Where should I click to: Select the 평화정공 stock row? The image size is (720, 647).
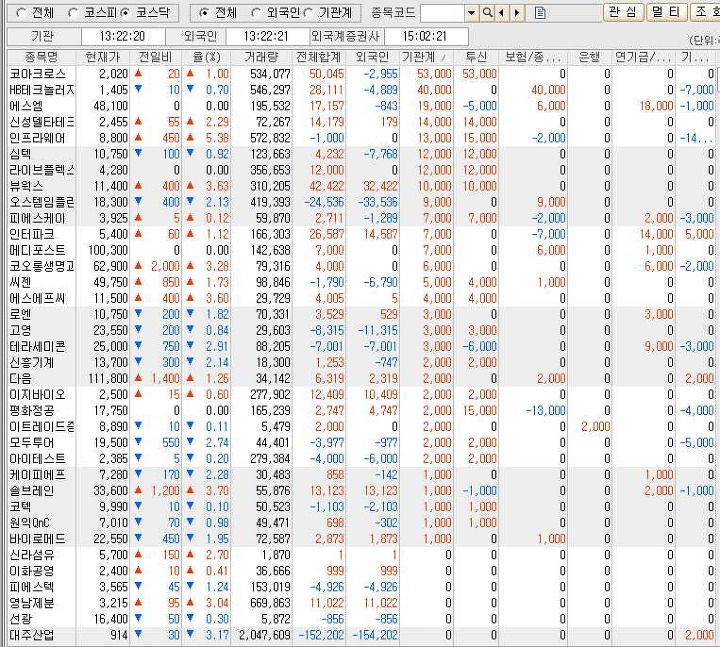[x=363, y=411]
